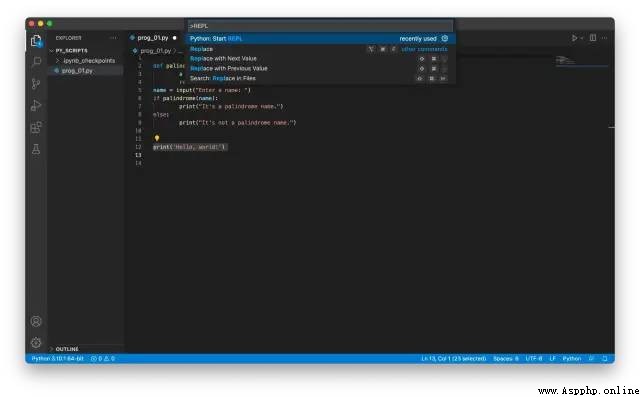This screenshot has width=640, height=397.
Task: Click the print It's a palindrome name line
Action: tap(231, 106)
